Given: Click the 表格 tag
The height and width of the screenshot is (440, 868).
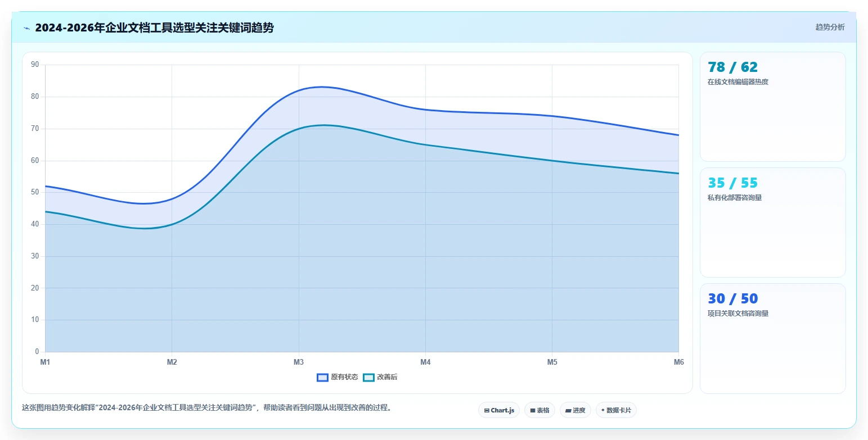Looking at the screenshot, I should tap(539, 410).
